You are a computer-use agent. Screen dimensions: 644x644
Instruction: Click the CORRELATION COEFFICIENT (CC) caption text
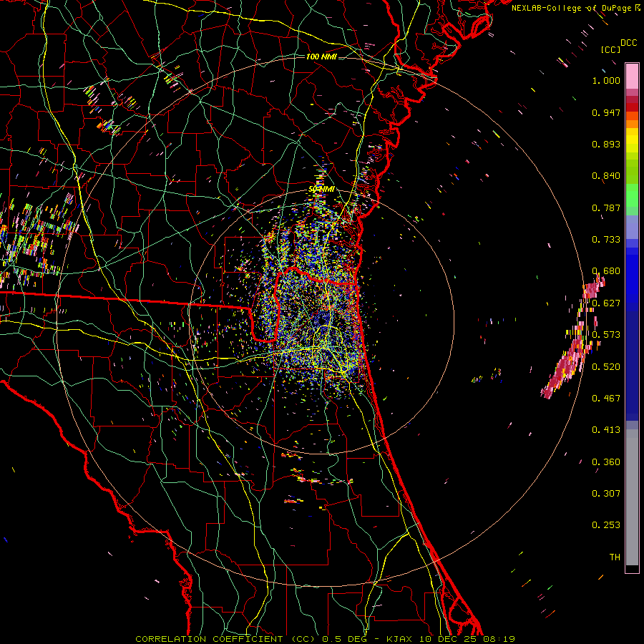pyautogui.click(x=225, y=639)
